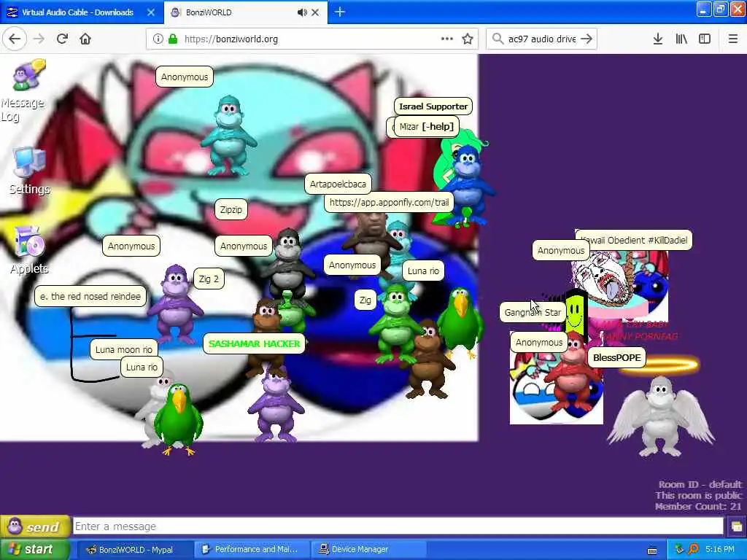This screenshot has width=747, height=560.
Task: Click the red nosed reindee speech bubble
Action: 90,296
